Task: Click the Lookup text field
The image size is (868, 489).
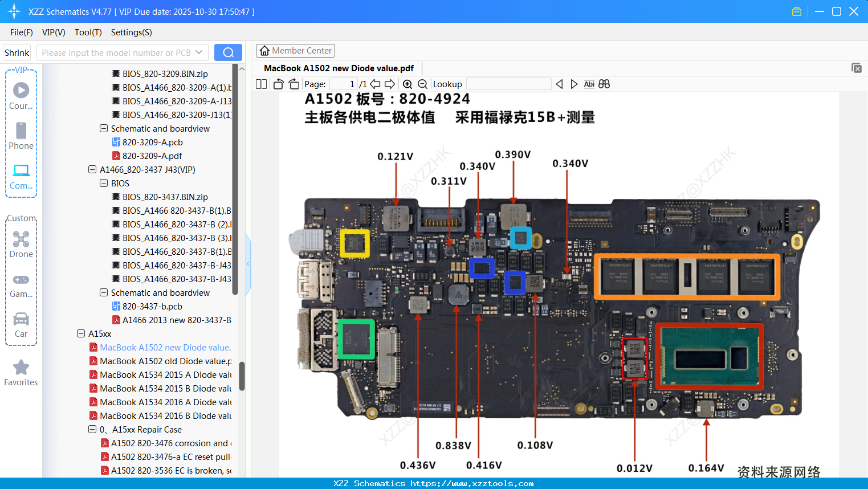Action: pos(508,84)
